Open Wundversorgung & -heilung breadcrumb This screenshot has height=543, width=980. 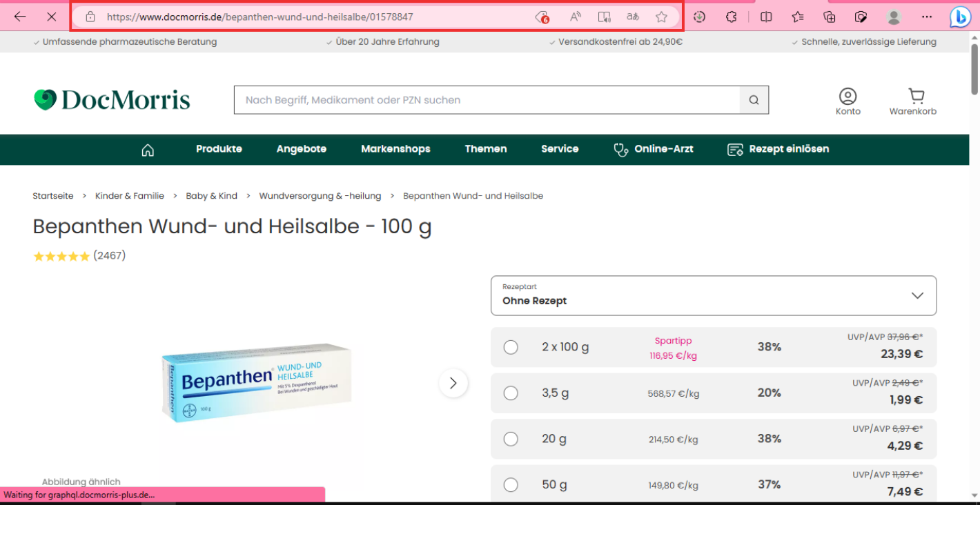[320, 196]
